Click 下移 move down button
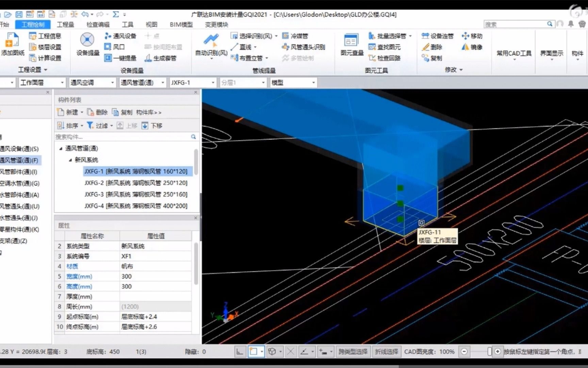 click(x=152, y=126)
